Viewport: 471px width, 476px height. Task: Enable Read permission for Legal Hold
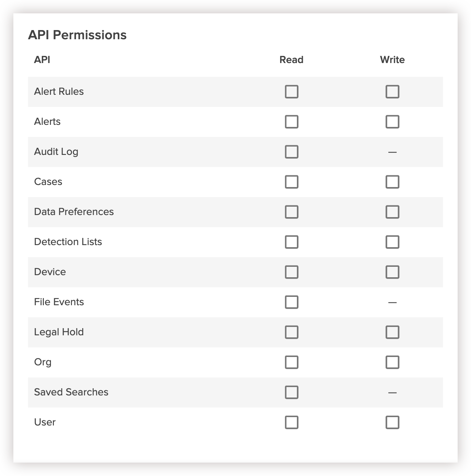point(291,332)
